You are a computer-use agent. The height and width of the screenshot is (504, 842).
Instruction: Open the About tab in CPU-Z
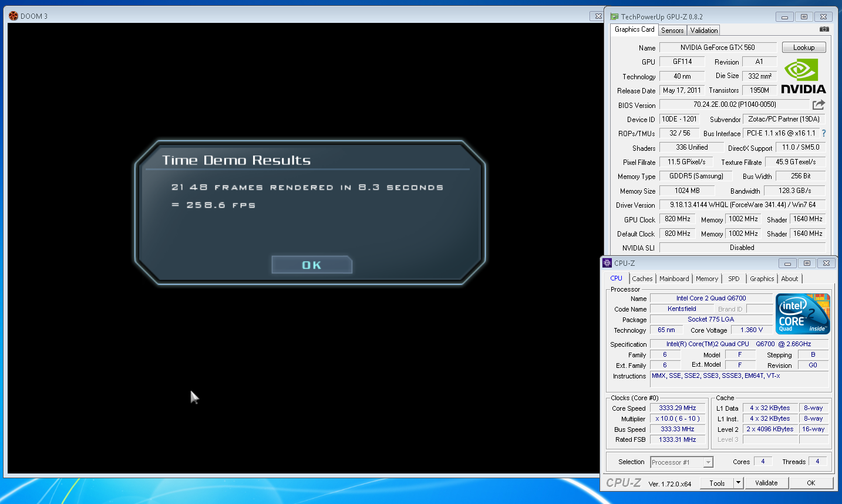tap(789, 279)
